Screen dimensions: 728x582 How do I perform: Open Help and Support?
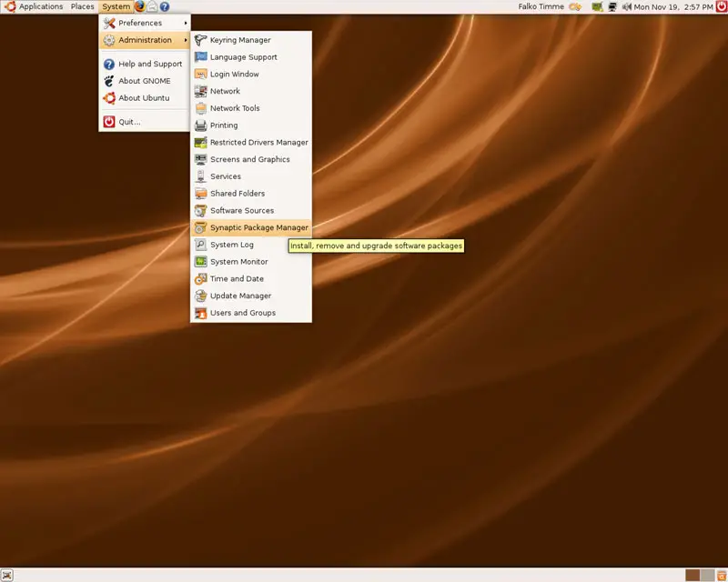tap(145, 64)
